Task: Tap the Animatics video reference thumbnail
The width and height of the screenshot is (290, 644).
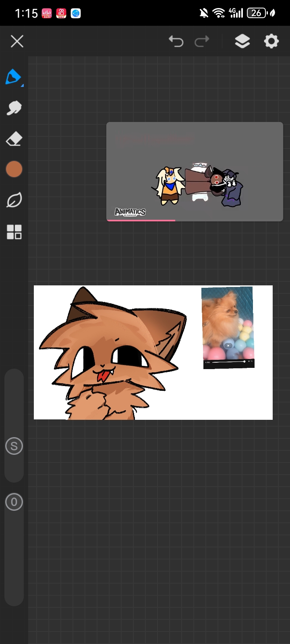Action: [195, 171]
